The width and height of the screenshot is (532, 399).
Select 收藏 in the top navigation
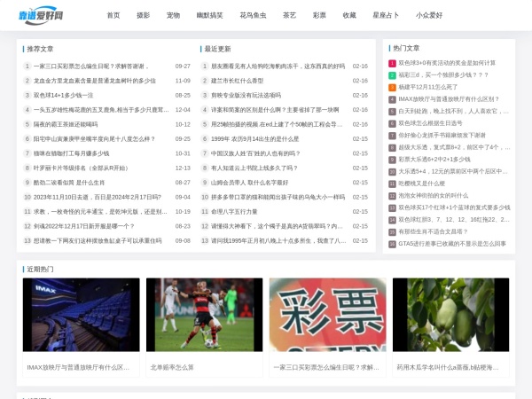coord(349,15)
